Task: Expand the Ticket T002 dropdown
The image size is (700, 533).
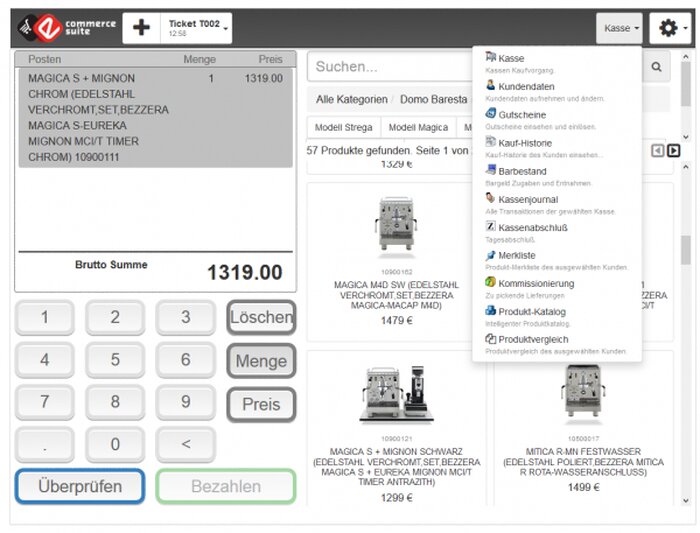Action: coord(196,28)
